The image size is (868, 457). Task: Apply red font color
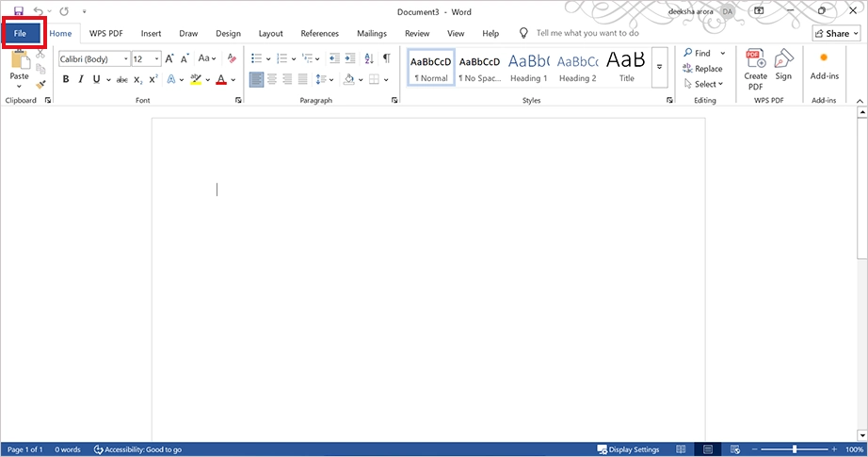click(221, 79)
